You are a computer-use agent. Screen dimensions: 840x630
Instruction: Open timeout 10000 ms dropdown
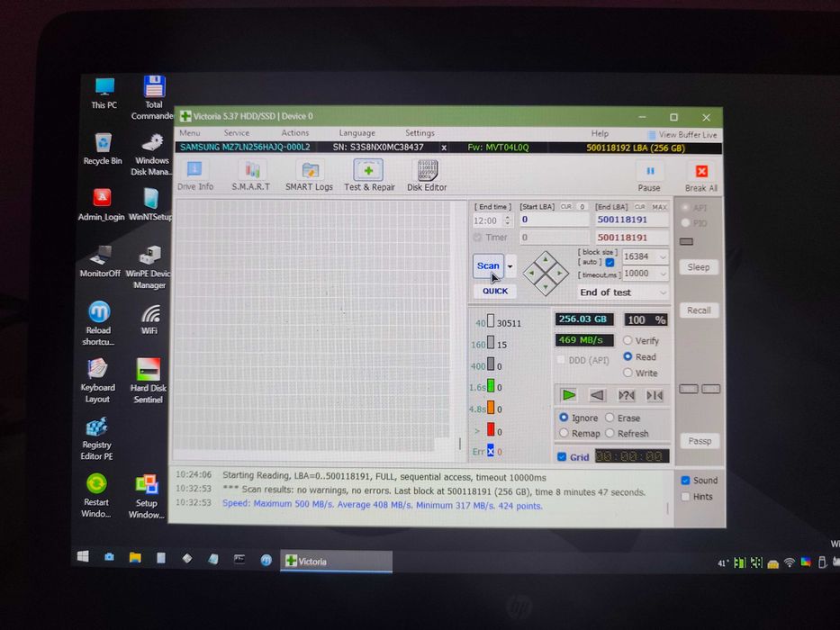point(646,274)
